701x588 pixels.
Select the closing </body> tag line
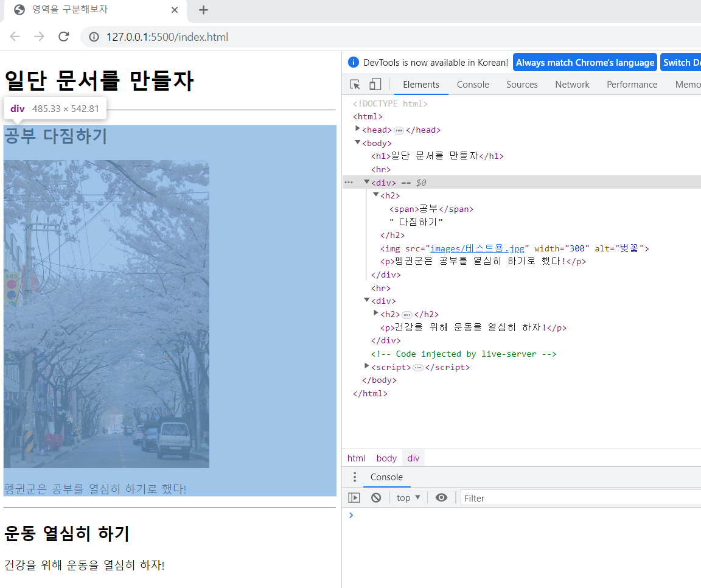379,380
